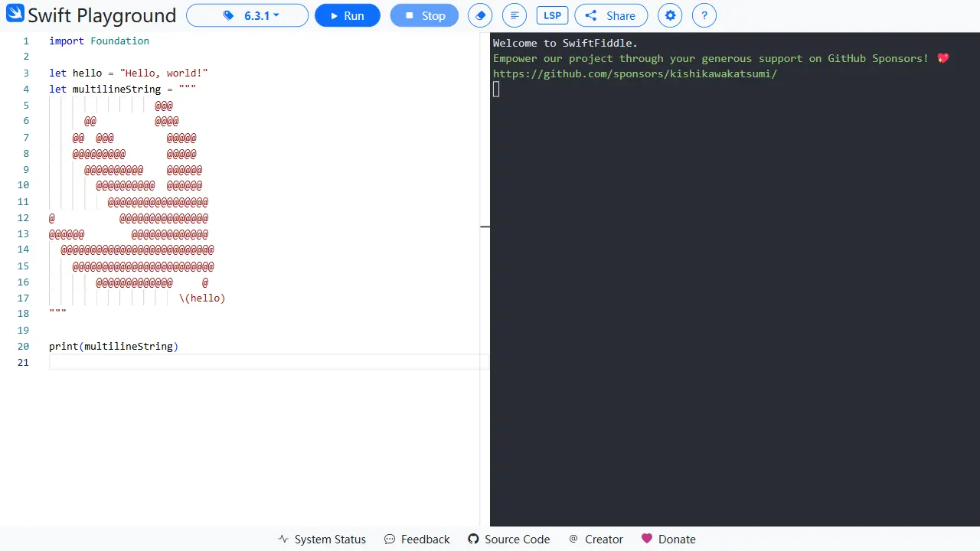
Task: Click the Swift Playground logo icon
Action: click(x=15, y=15)
